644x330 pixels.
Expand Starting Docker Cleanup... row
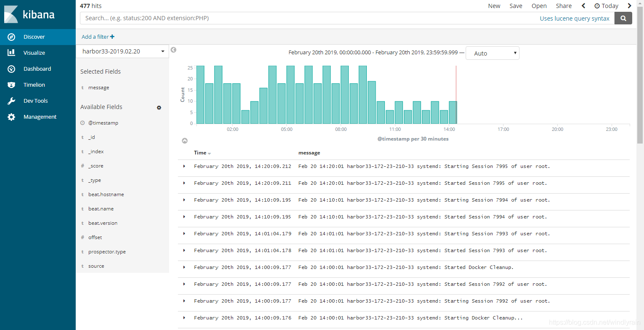click(x=184, y=318)
